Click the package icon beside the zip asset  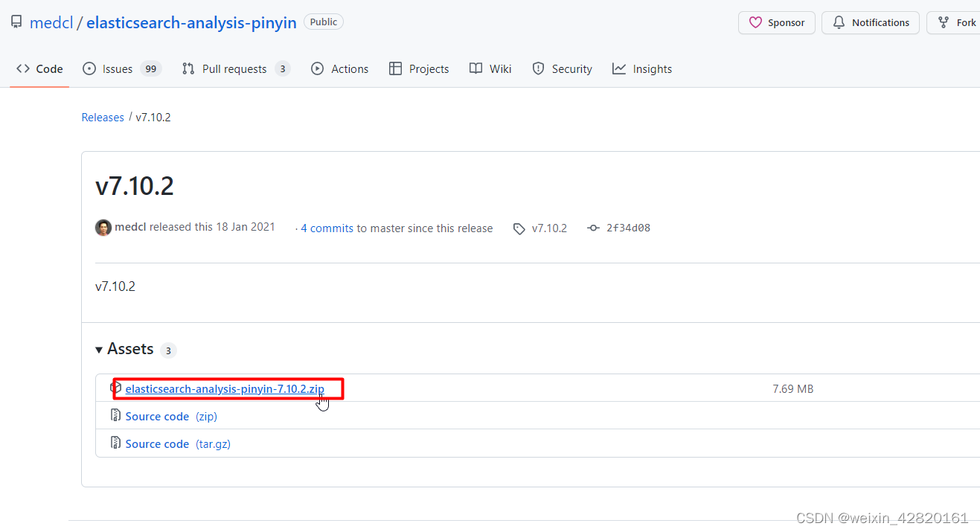pos(116,388)
